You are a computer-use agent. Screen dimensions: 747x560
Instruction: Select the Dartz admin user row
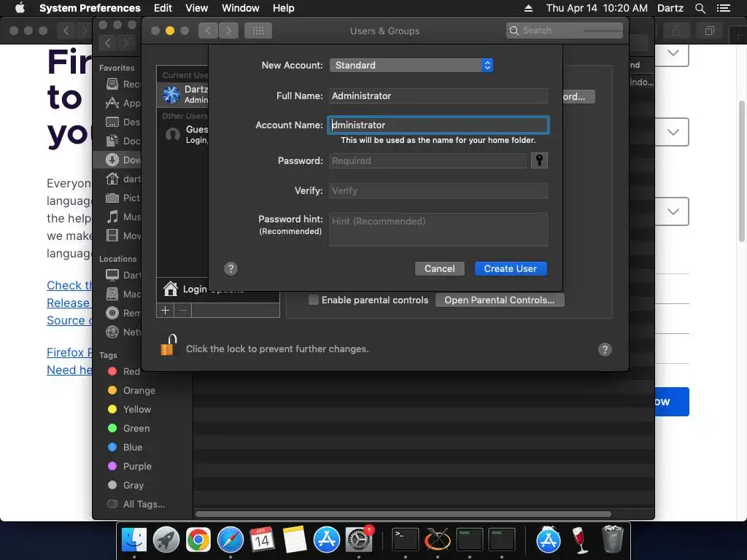pyautogui.click(x=183, y=94)
